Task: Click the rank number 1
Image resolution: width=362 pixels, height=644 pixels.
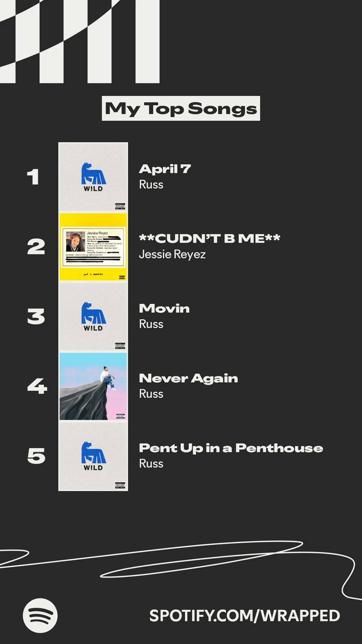Action: 34,177
